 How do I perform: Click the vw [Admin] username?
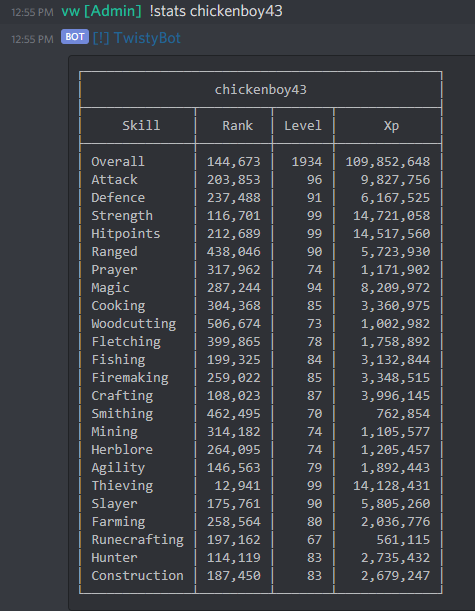pos(101,11)
